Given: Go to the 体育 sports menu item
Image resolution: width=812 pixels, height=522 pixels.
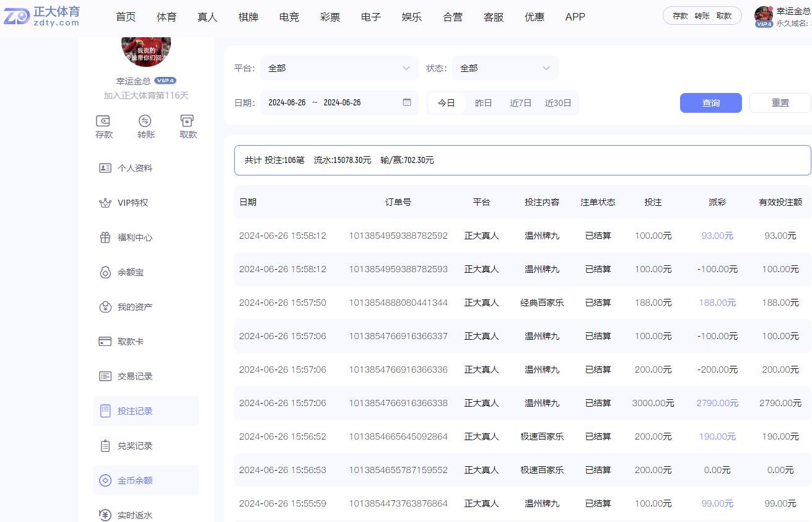Looking at the screenshot, I should (166, 17).
